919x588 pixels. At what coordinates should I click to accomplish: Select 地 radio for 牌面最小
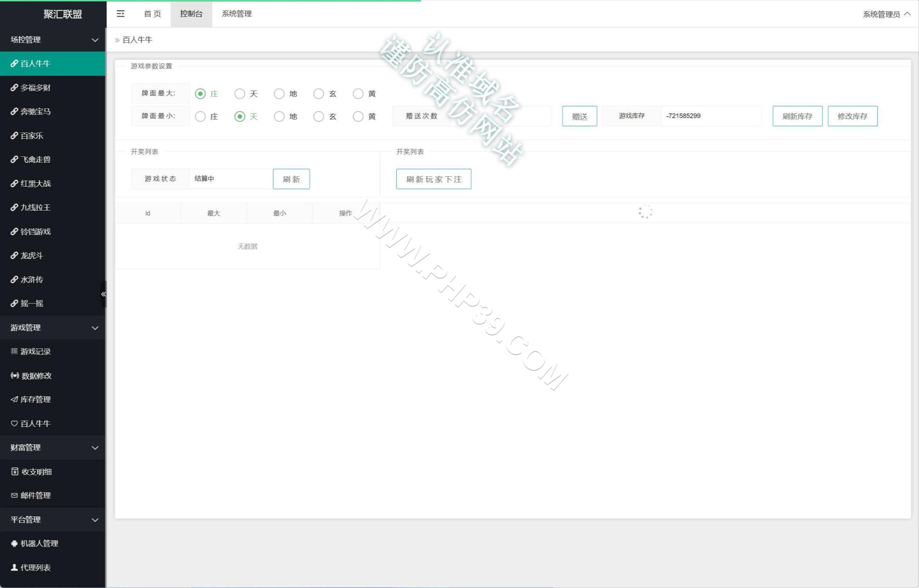279,116
